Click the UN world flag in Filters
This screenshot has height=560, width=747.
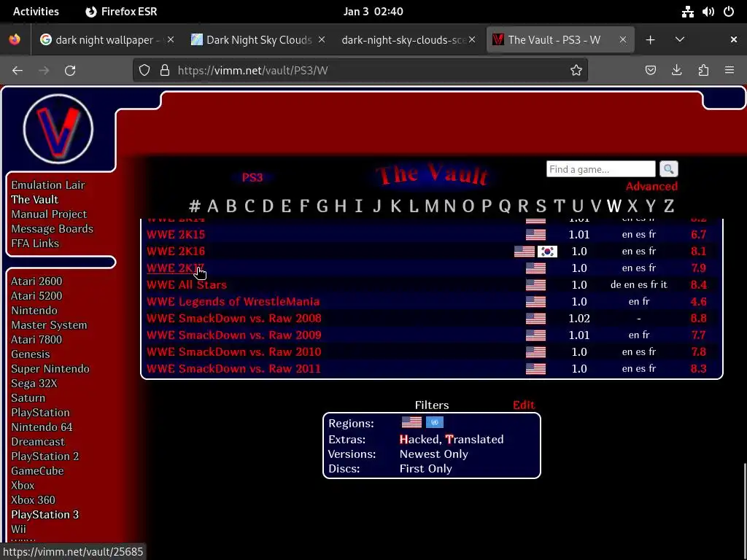coord(435,422)
